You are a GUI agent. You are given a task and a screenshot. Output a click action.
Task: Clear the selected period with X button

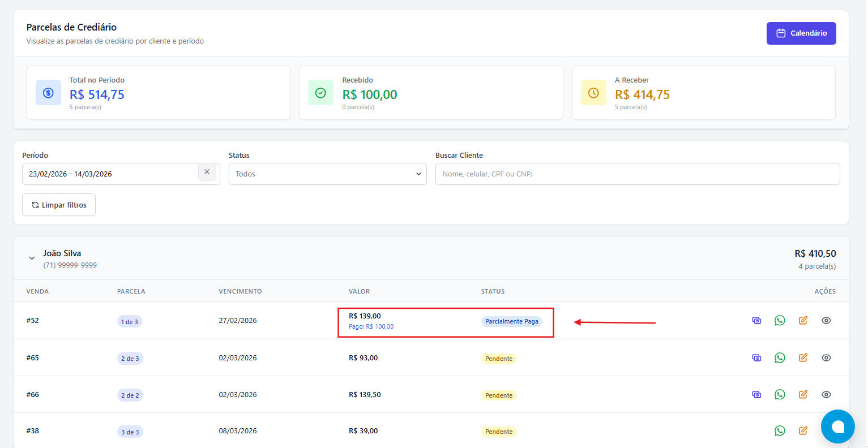click(207, 172)
